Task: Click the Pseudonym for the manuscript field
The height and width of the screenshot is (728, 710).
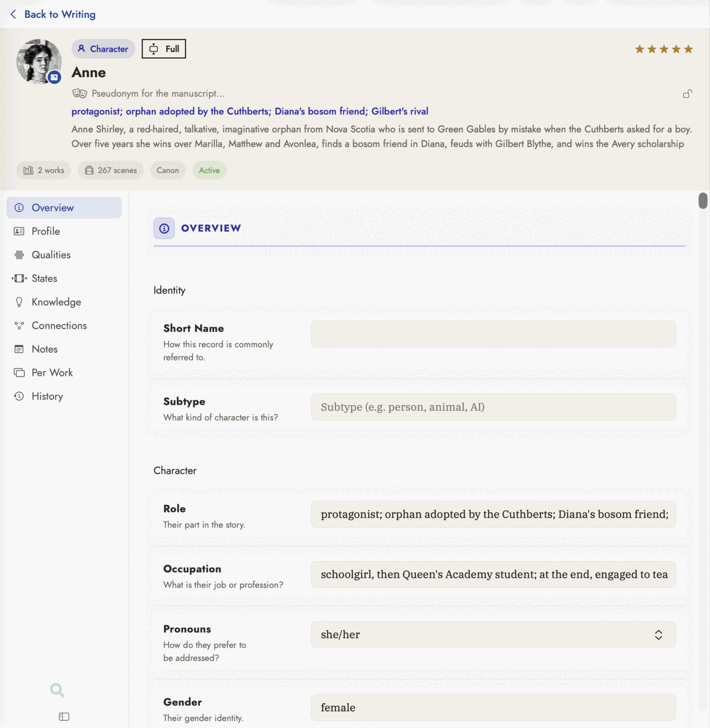Action: pyautogui.click(x=158, y=93)
